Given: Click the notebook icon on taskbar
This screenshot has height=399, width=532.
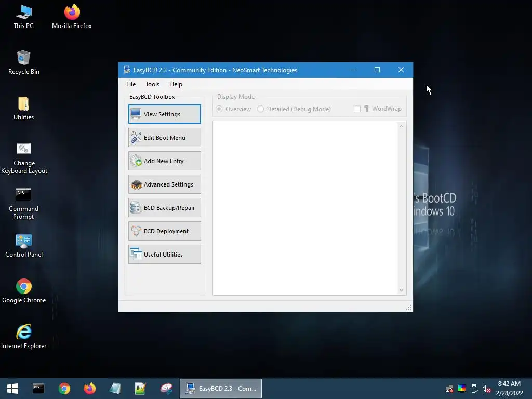Looking at the screenshot, I should (115, 389).
